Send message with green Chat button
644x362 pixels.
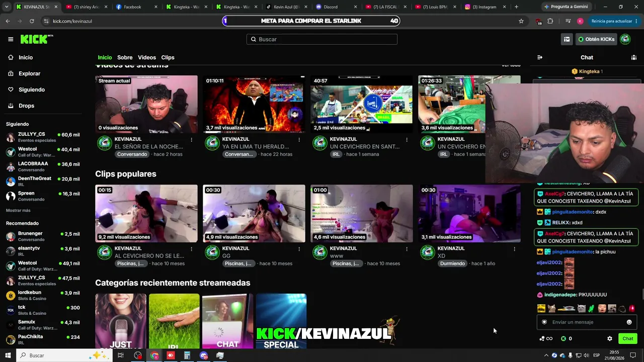click(628, 339)
